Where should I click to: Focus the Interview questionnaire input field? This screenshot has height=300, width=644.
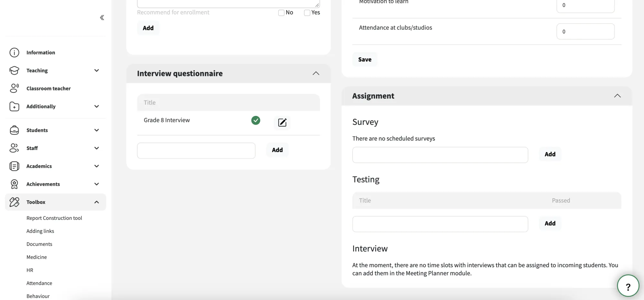196,151
